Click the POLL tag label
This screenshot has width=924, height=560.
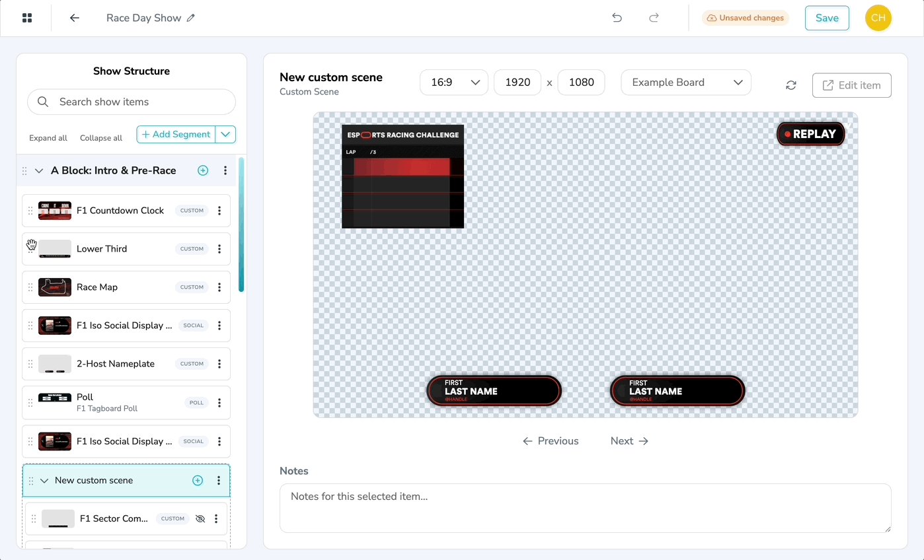pyautogui.click(x=197, y=402)
